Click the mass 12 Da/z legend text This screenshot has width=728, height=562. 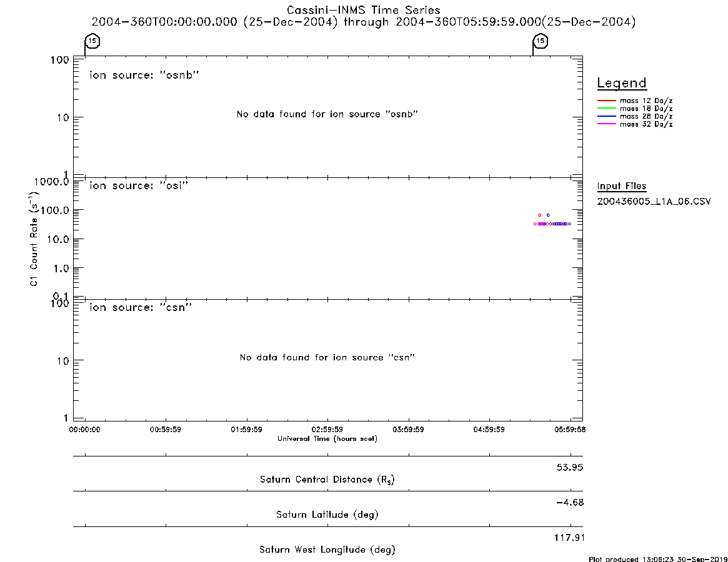tap(646, 101)
